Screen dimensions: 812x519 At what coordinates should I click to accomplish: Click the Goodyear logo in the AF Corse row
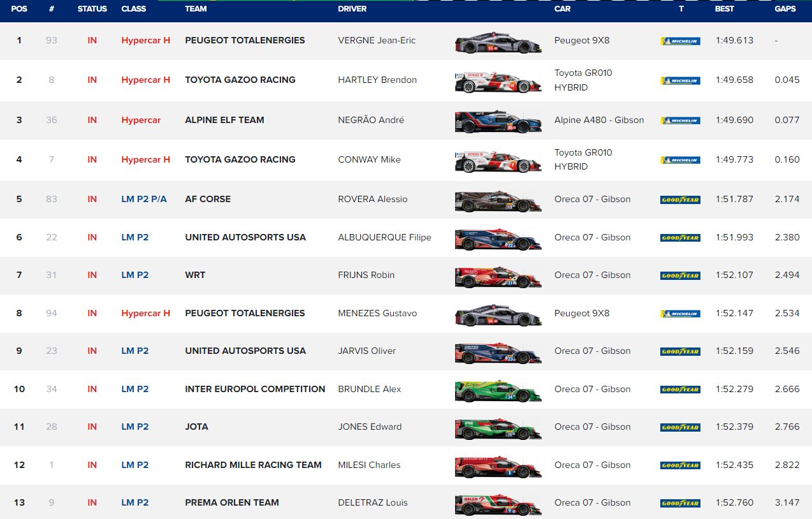680,200
